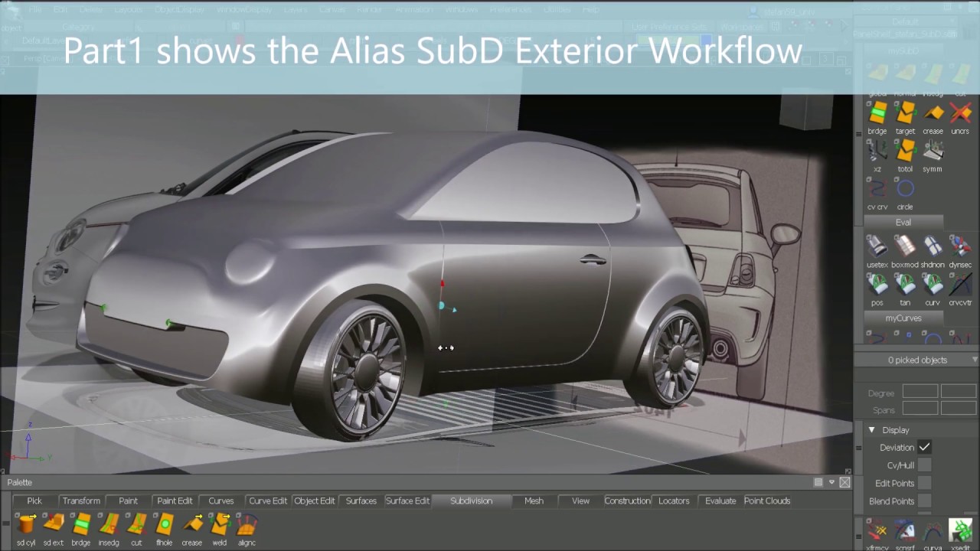This screenshot has width=980, height=551.
Task: Select the cv crv curve tool
Action: 877,188
